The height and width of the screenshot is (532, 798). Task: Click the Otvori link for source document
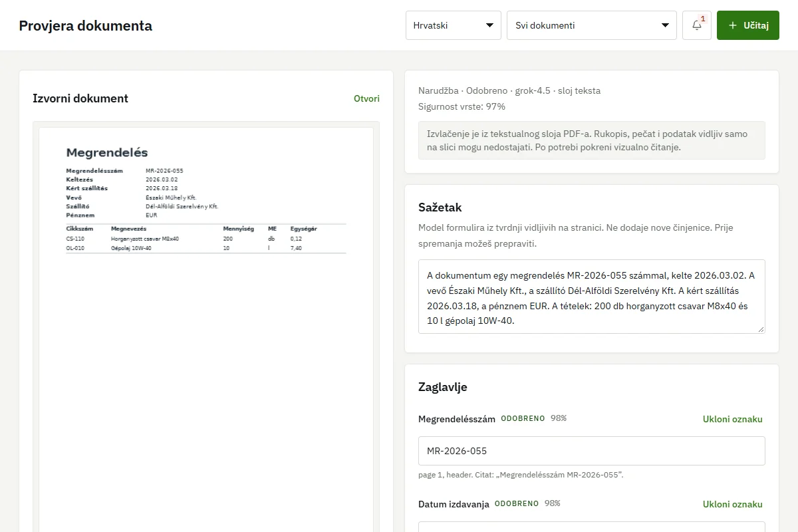tap(366, 98)
